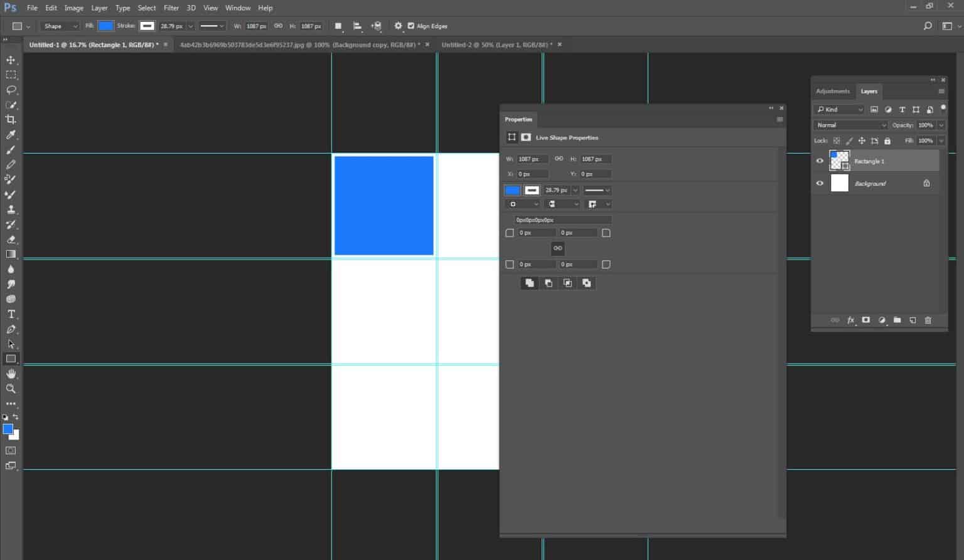Screen dimensions: 964x560
Task: Create a new layer in Layers panel
Action: (x=913, y=320)
